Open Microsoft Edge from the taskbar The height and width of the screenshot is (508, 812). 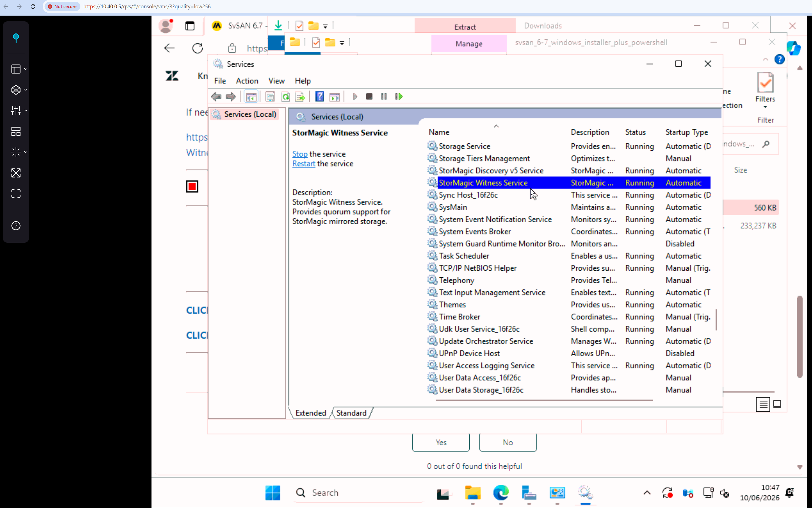[x=501, y=493]
